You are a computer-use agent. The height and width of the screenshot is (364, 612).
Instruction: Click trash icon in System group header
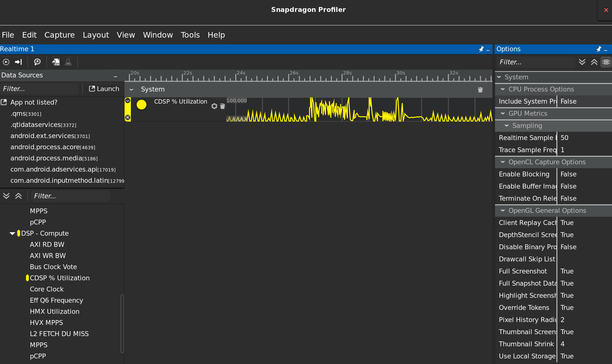480,90
